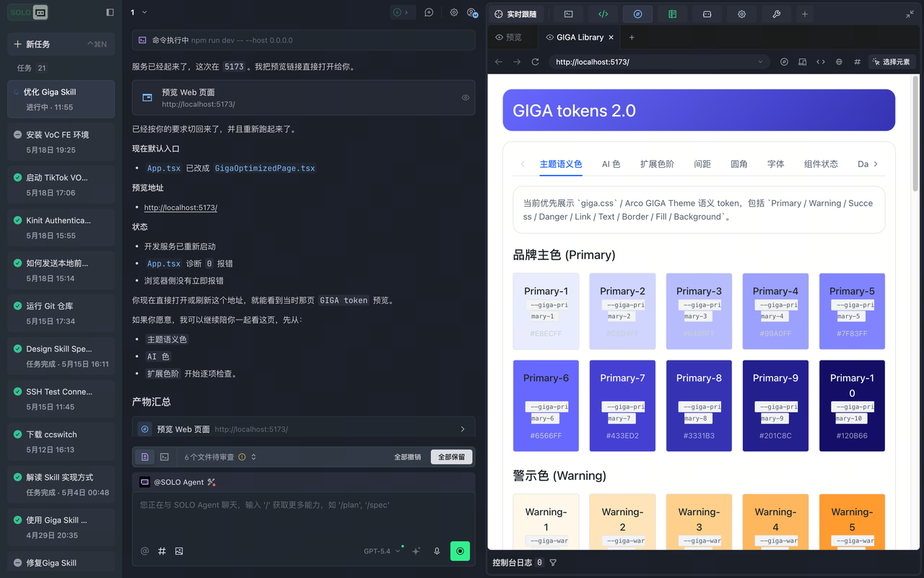
Task: Select Primary-6 color swatch
Action: tap(546, 406)
